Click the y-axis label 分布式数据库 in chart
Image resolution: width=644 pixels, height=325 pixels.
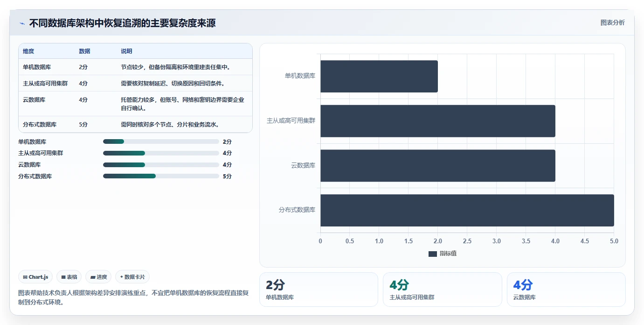pos(297,210)
